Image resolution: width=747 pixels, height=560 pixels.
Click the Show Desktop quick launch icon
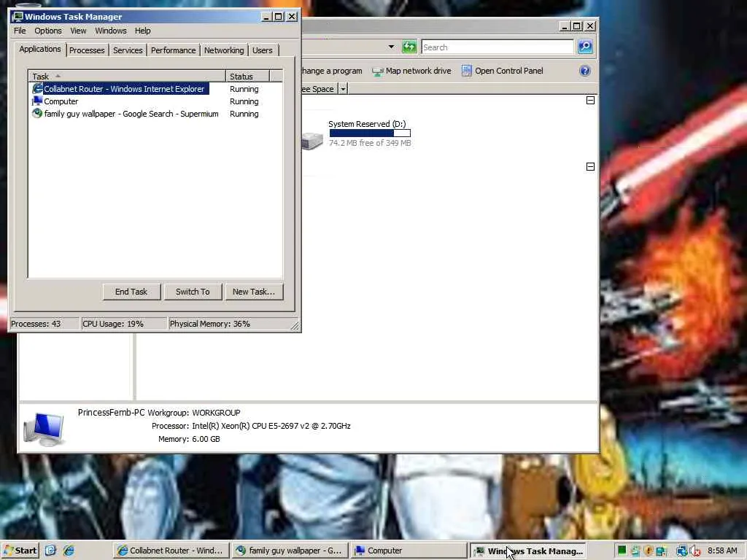50,551
